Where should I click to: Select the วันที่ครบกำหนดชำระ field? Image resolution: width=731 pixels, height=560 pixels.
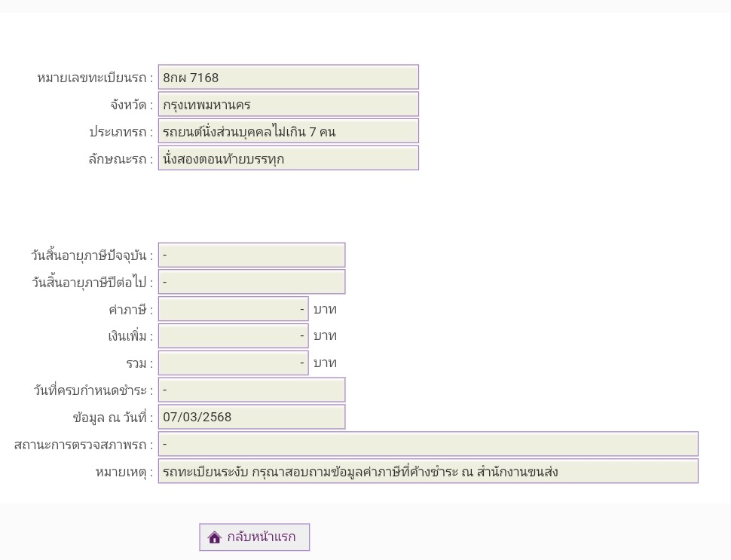point(251,390)
